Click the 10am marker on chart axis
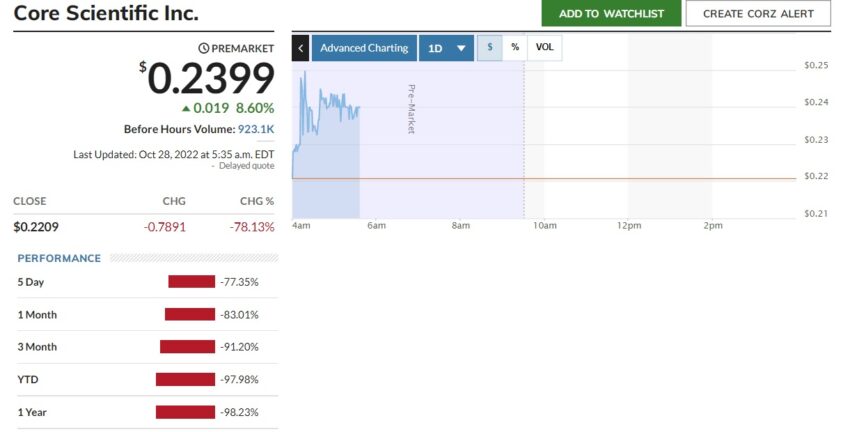This screenshot has width=850, height=432. pyautogui.click(x=545, y=225)
